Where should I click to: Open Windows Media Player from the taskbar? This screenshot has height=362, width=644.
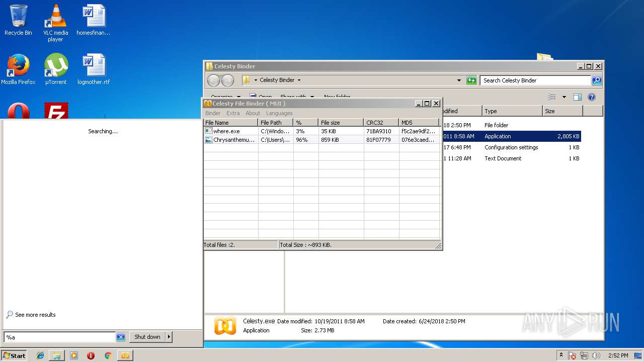74,355
